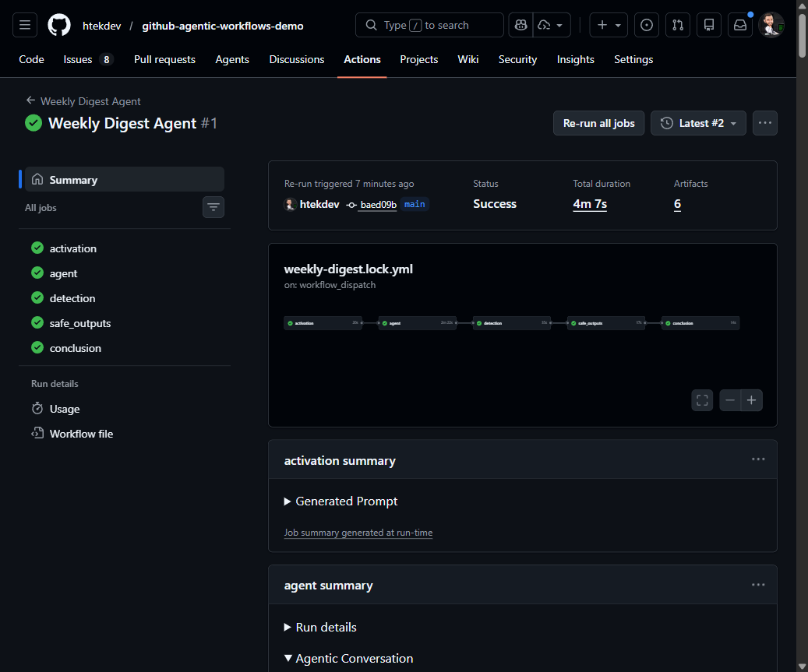Zoom into the workflow graph with the plus icon
Screen dimensions: 808x672
(x=751, y=399)
